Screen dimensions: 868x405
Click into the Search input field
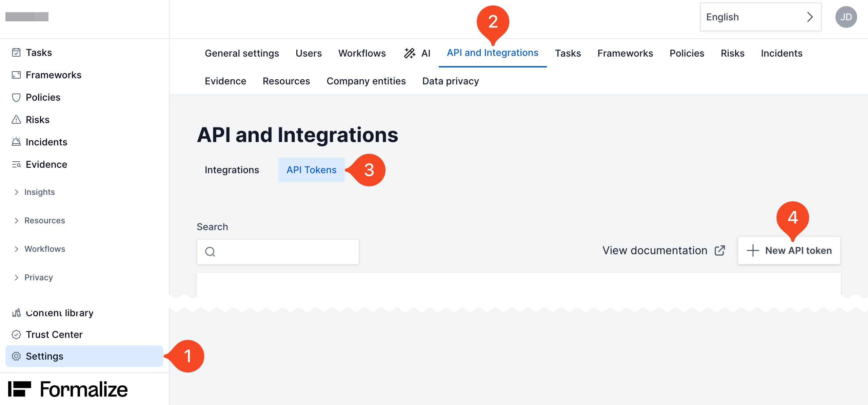pos(278,252)
